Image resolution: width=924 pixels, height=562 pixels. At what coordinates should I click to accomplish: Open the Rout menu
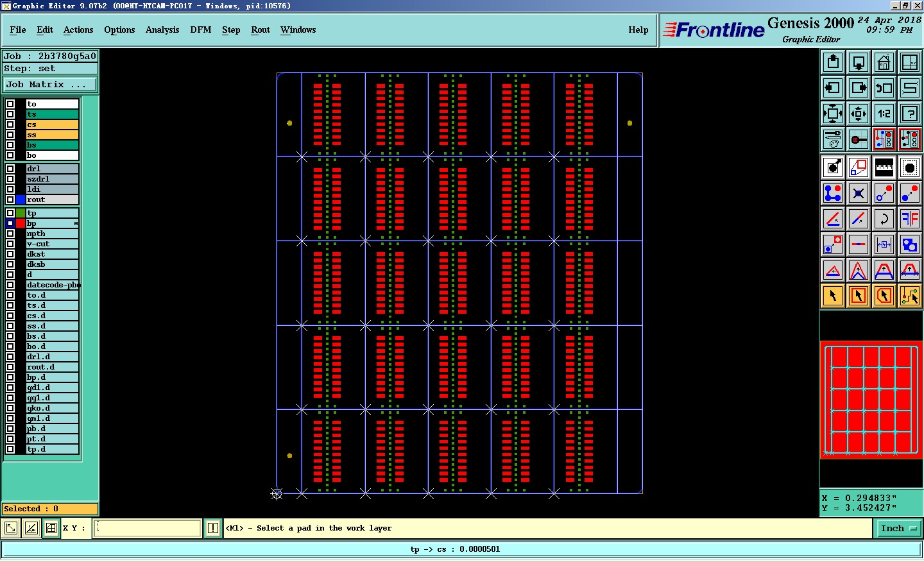[261, 30]
